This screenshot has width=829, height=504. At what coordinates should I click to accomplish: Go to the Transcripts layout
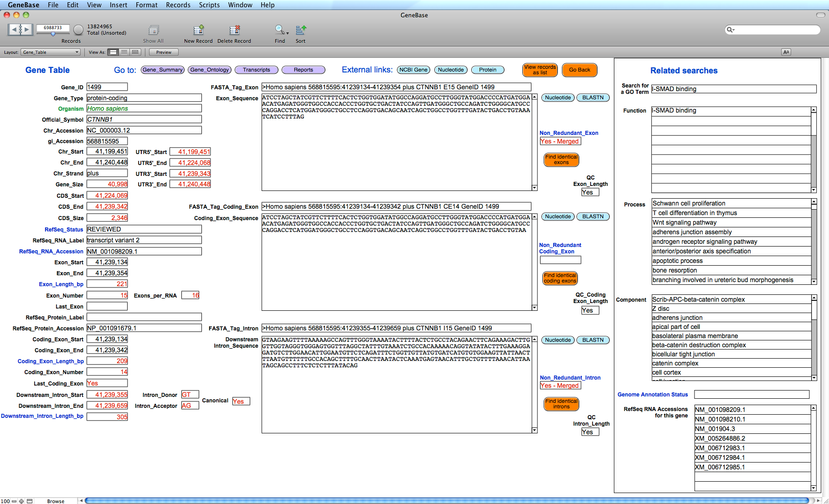click(x=257, y=70)
